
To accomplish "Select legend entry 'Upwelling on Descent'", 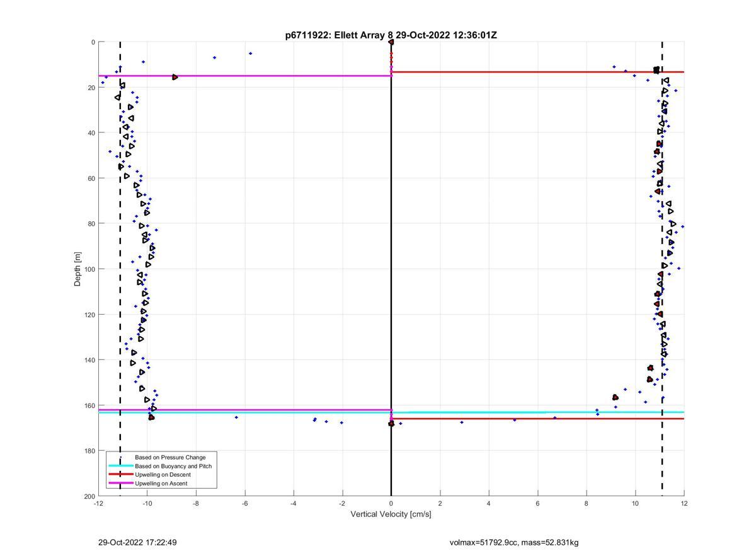I will 163,474.
